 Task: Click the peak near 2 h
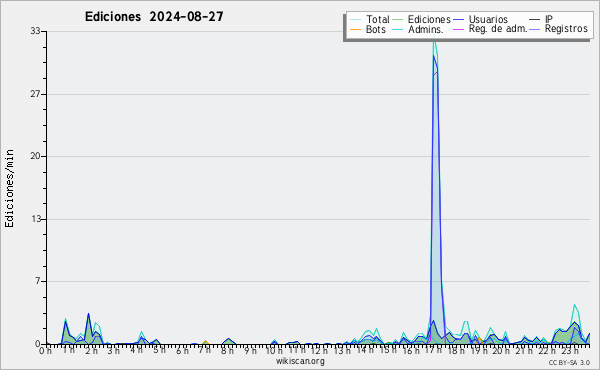(x=88, y=314)
